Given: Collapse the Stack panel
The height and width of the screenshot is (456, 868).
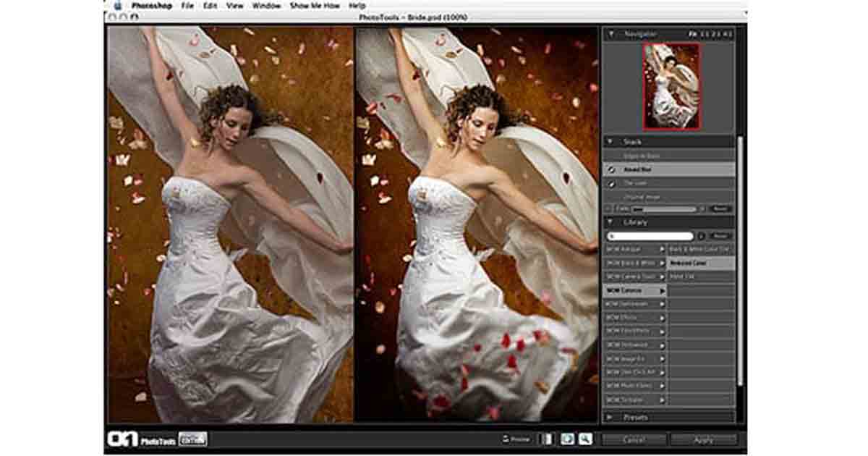Looking at the screenshot, I should click(610, 143).
